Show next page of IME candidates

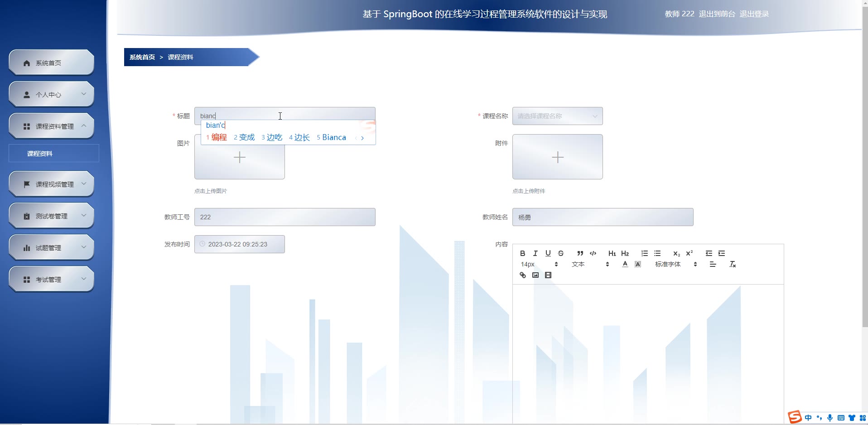[362, 138]
